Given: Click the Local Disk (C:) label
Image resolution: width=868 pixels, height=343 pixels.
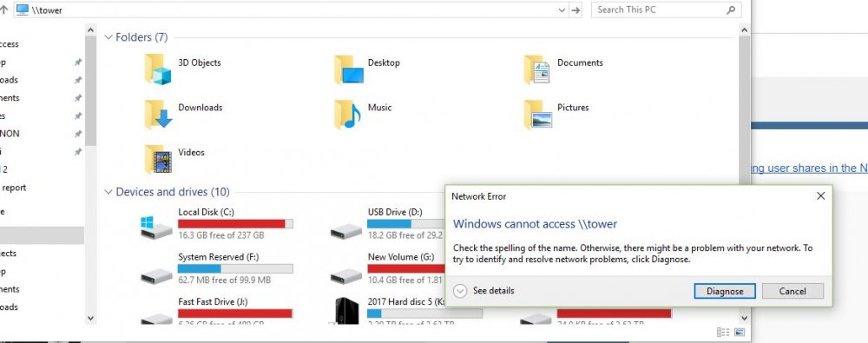Looking at the screenshot, I should (x=206, y=212).
